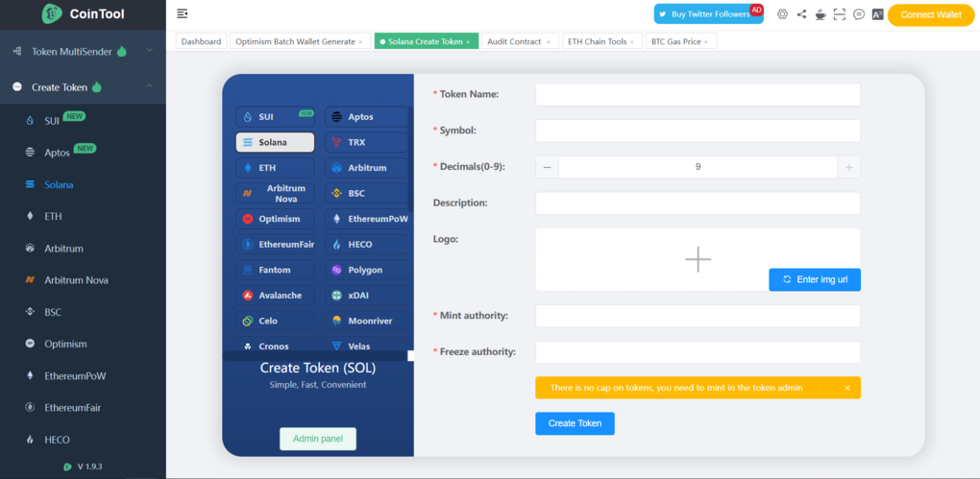The height and width of the screenshot is (479, 980).
Task: Click the share icon in header
Action: (x=802, y=14)
